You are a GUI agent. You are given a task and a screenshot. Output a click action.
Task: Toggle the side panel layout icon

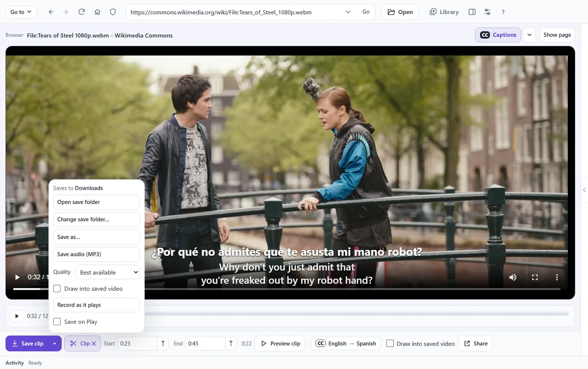coord(472,12)
